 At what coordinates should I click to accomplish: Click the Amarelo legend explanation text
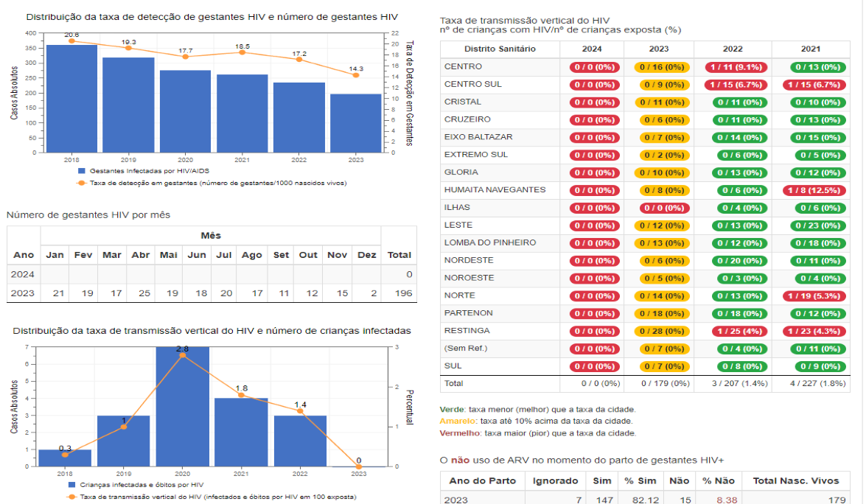(536, 421)
